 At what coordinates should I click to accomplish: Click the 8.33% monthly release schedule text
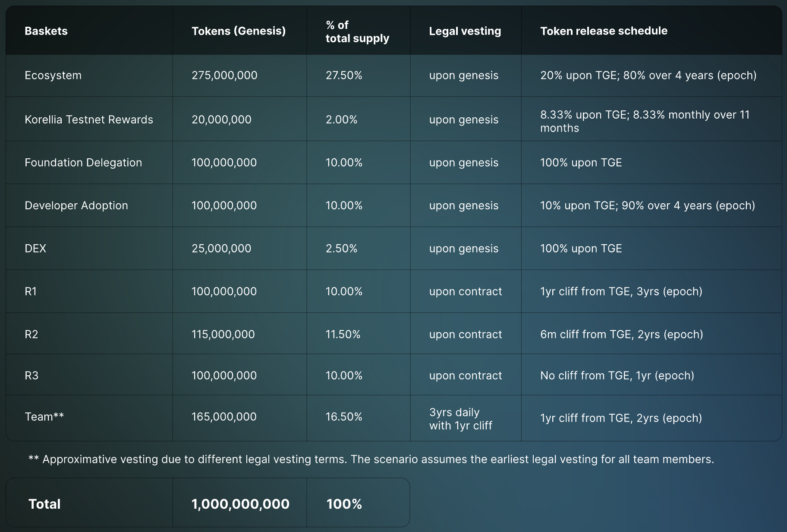coord(645,121)
